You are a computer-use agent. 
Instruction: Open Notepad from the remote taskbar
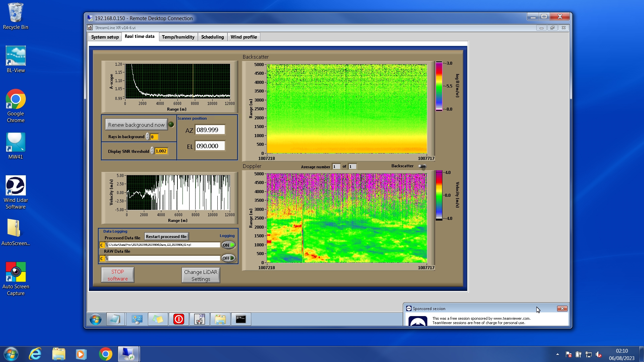coord(115,319)
